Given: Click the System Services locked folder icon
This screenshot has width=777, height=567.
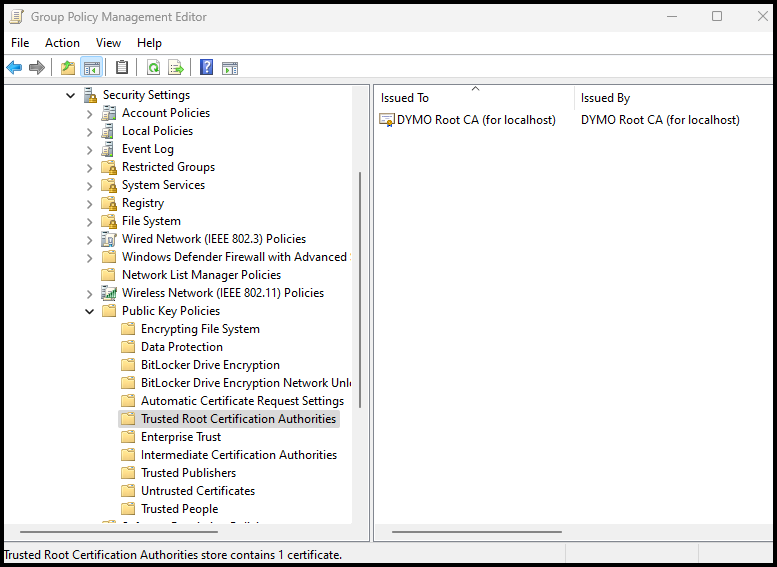Looking at the screenshot, I should [x=109, y=185].
